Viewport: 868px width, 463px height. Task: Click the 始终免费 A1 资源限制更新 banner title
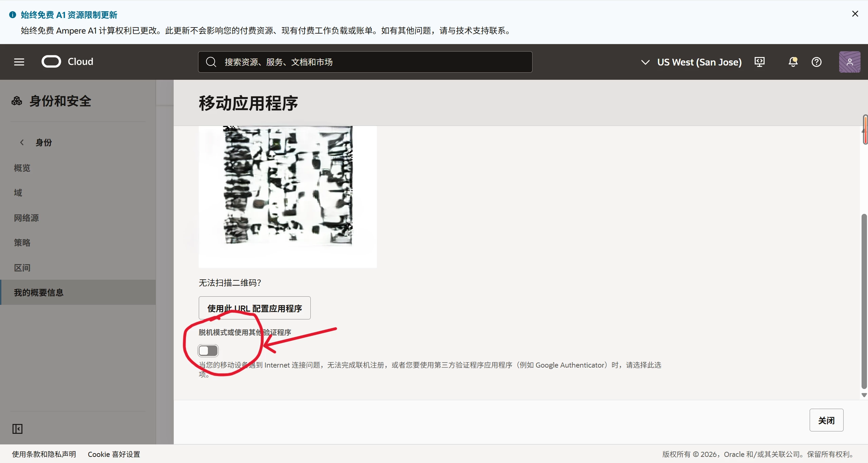[69, 15]
